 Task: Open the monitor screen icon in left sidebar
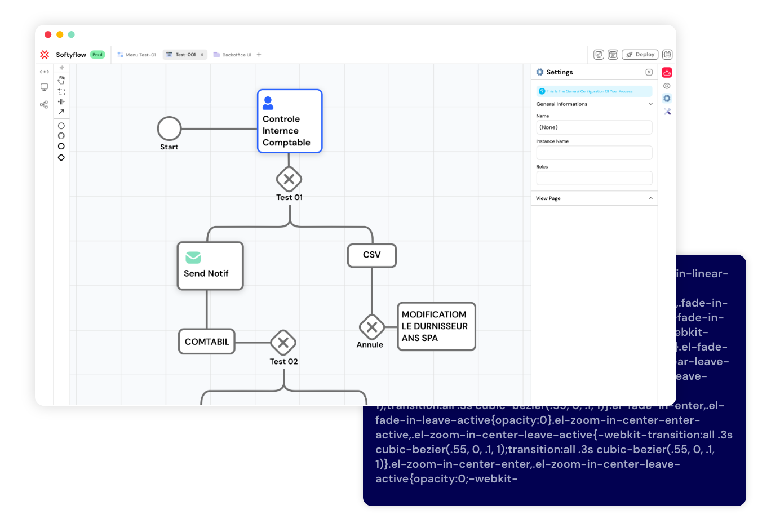(x=44, y=87)
